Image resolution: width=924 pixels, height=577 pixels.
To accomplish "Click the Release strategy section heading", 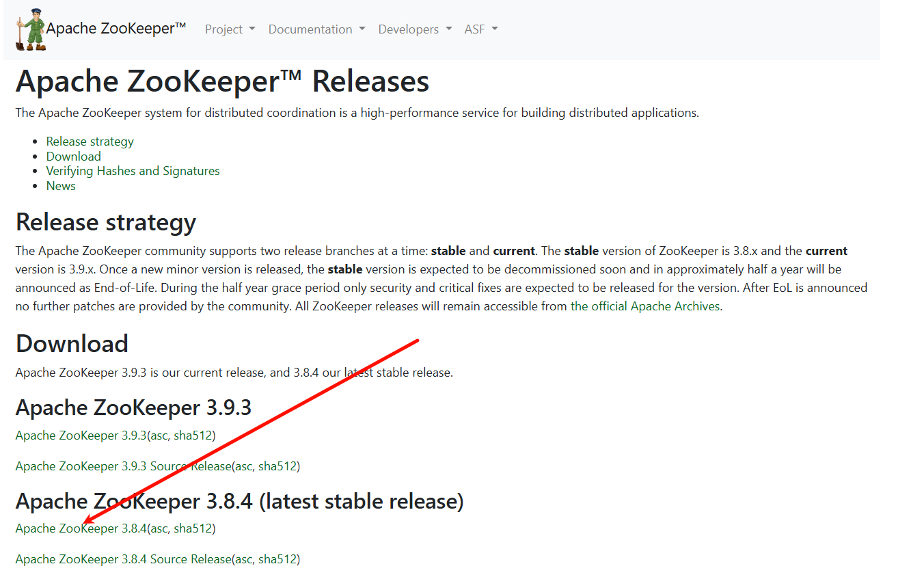I will (106, 222).
